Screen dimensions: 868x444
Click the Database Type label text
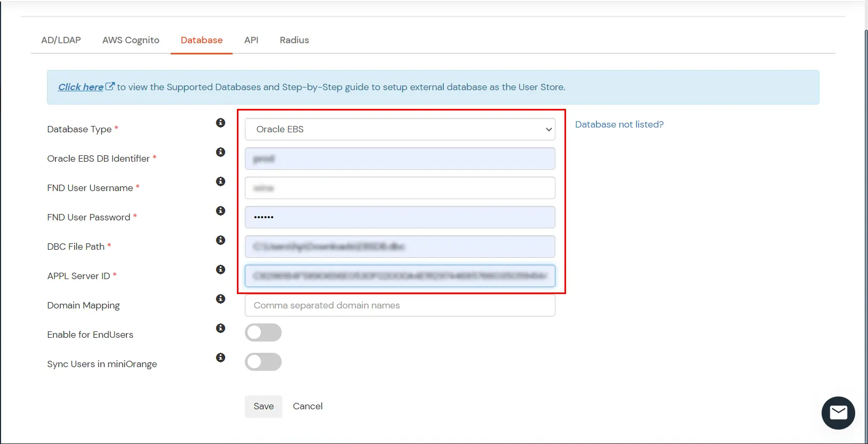point(79,129)
